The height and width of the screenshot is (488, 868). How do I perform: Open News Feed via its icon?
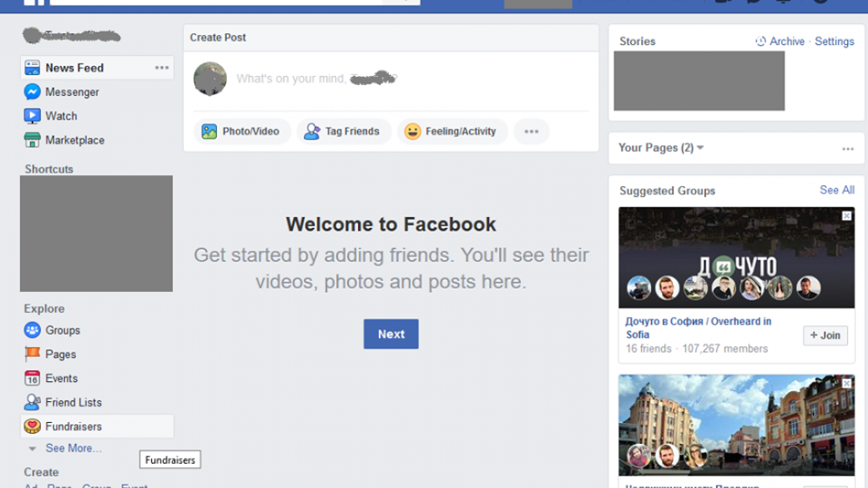(x=32, y=68)
